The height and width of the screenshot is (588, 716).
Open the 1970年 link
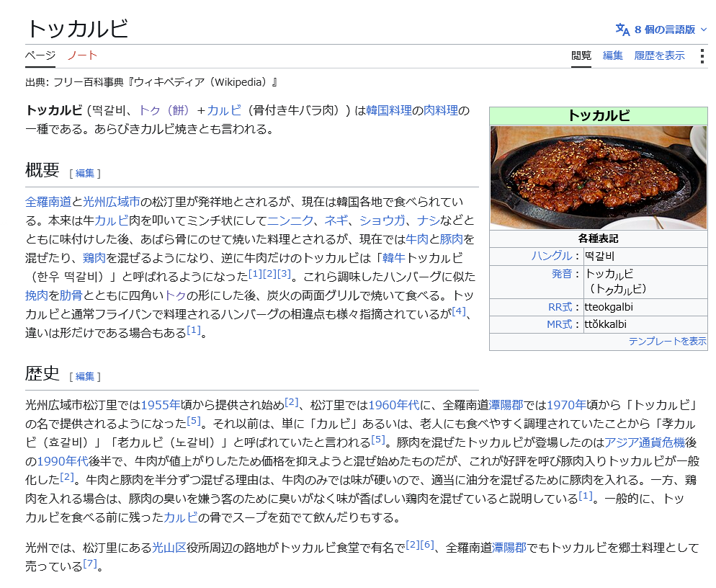pos(566,405)
